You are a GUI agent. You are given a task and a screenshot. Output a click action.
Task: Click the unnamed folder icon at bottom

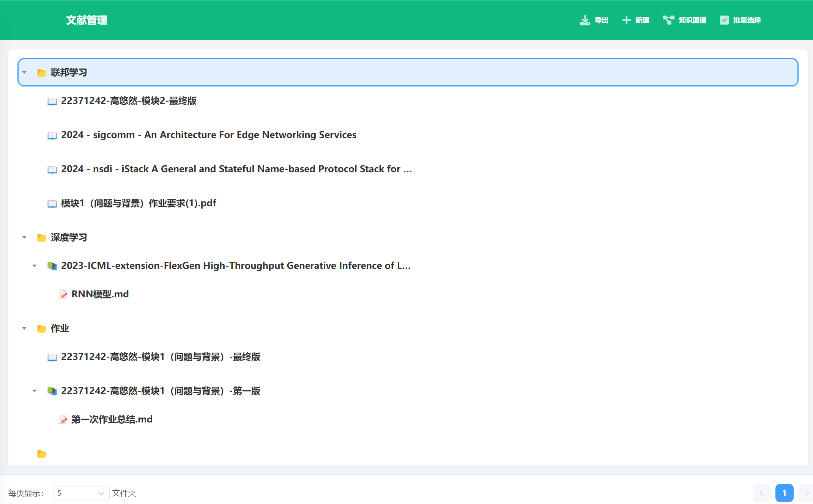pyautogui.click(x=42, y=454)
